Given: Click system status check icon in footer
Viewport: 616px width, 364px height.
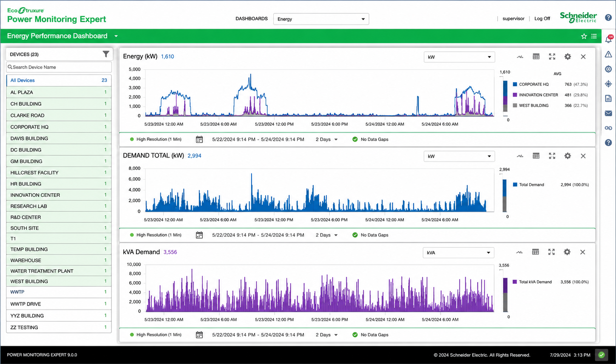Looking at the screenshot, I should 602,355.
